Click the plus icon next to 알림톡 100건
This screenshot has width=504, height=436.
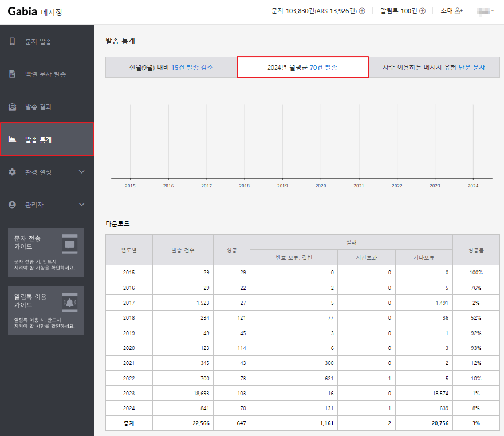pos(422,11)
